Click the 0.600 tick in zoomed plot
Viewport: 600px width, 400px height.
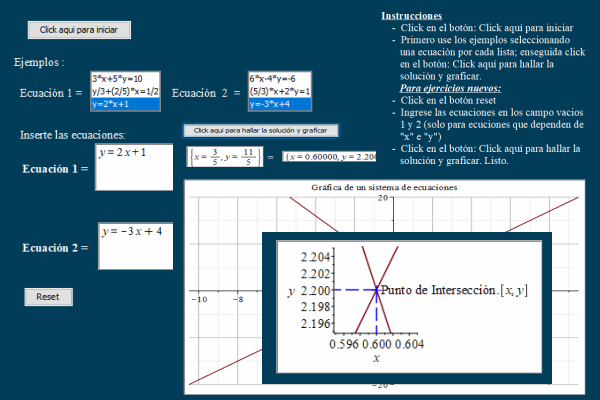point(377,344)
